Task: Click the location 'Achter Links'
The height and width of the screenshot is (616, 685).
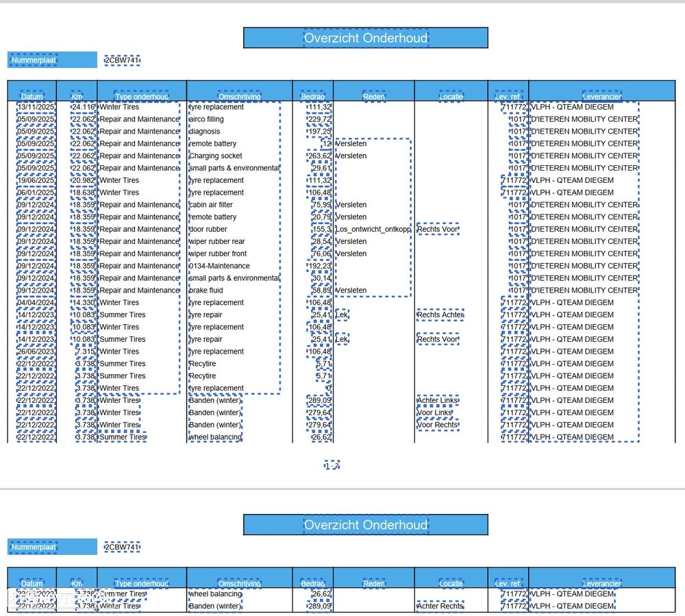Action: [438, 400]
